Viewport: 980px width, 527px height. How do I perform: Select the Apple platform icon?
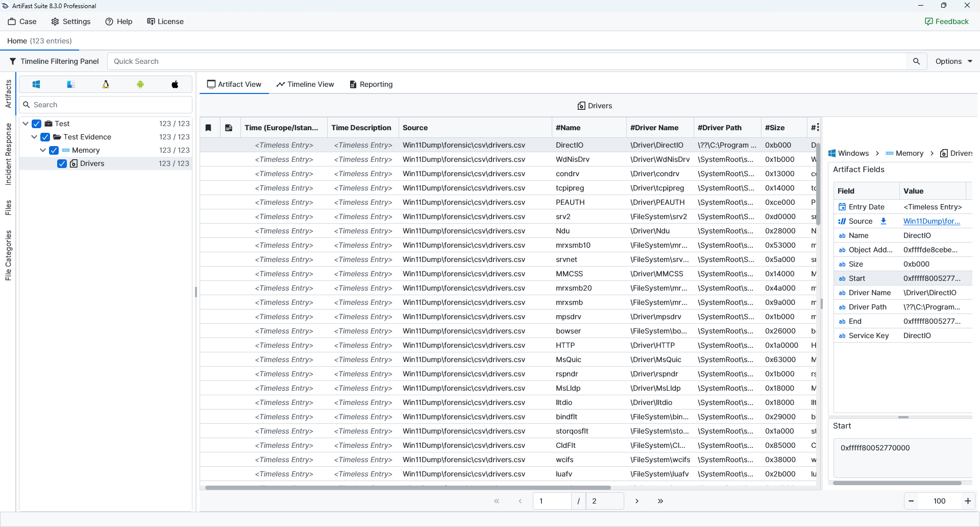(175, 84)
